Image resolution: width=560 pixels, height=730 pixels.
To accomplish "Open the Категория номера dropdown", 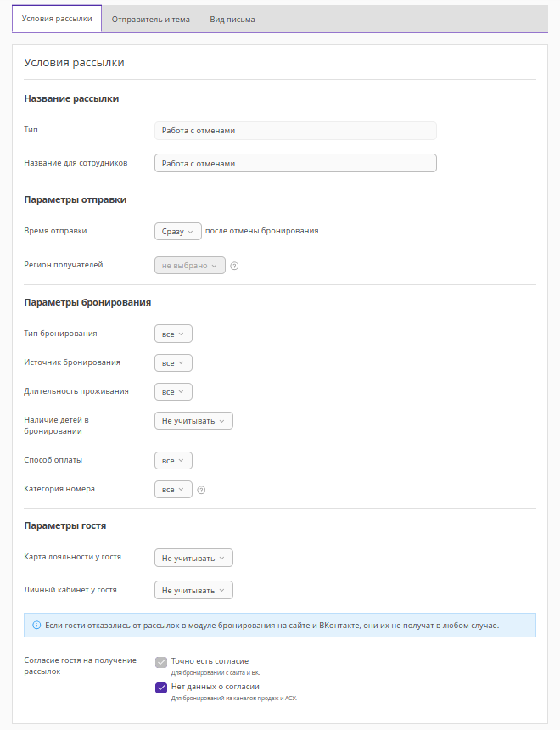I will pos(173,490).
